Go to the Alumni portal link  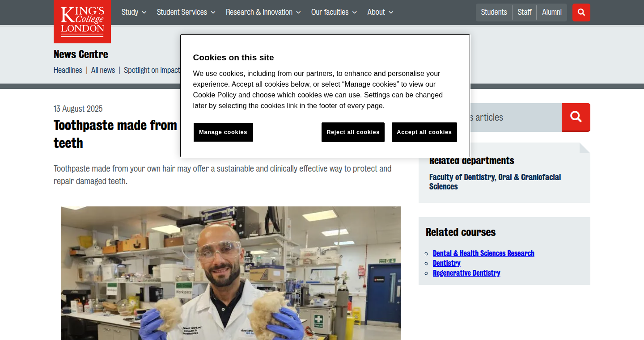coord(552,12)
